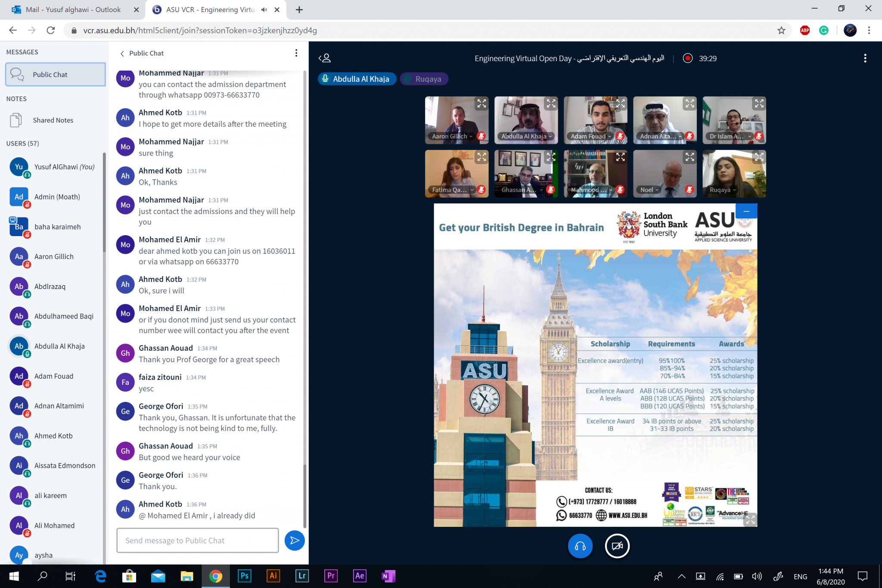Click the Ruqaya talking indicator

point(424,79)
